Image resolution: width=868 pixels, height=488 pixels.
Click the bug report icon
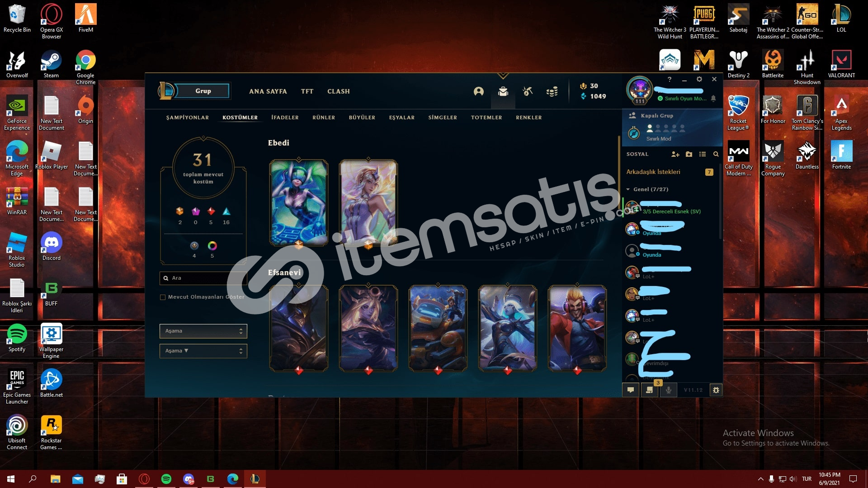716,390
